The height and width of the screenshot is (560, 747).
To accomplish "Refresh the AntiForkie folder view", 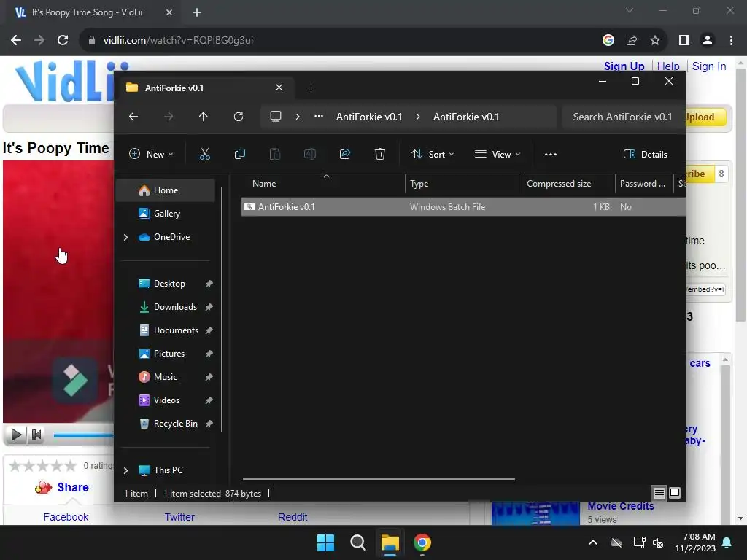I will (x=239, y=117).
